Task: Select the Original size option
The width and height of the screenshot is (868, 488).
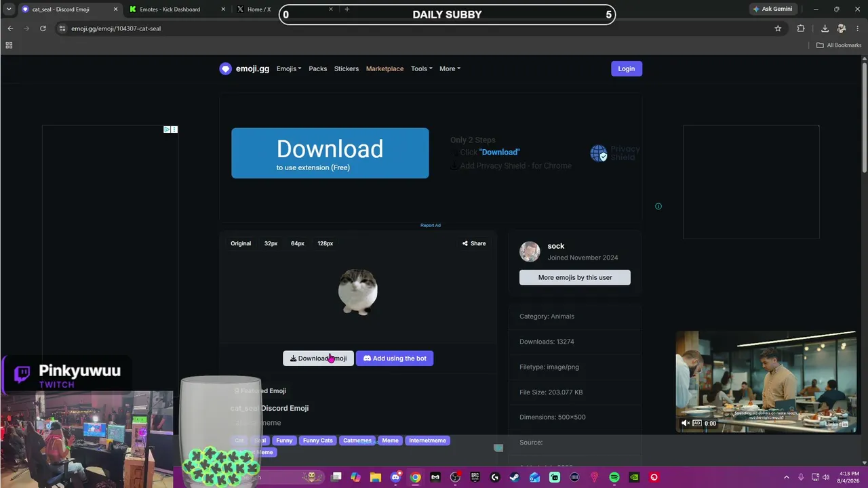Action: point(241,243)
